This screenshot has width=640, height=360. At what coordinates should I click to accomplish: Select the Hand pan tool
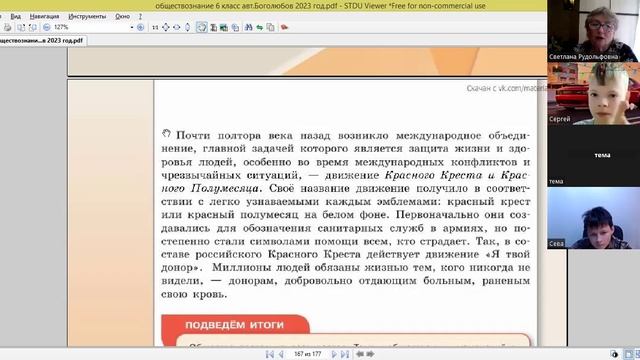click(202, 27)
